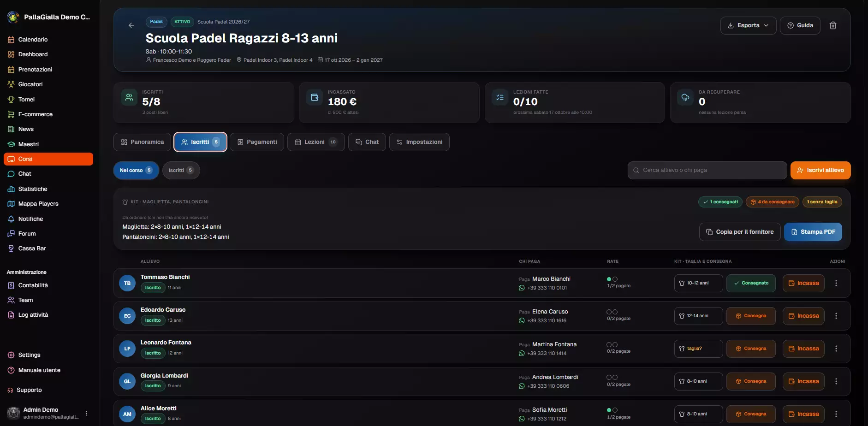Open the Lezioni tab
Viewport: 868px width, 426px height.
pyautogui.click(x=316, y=142)
